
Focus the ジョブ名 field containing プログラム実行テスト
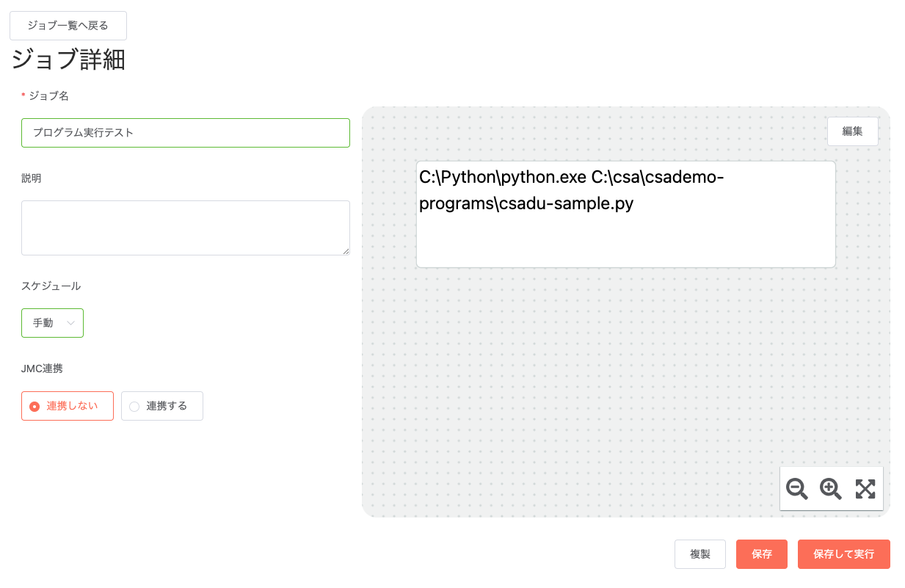click(186, 133)
